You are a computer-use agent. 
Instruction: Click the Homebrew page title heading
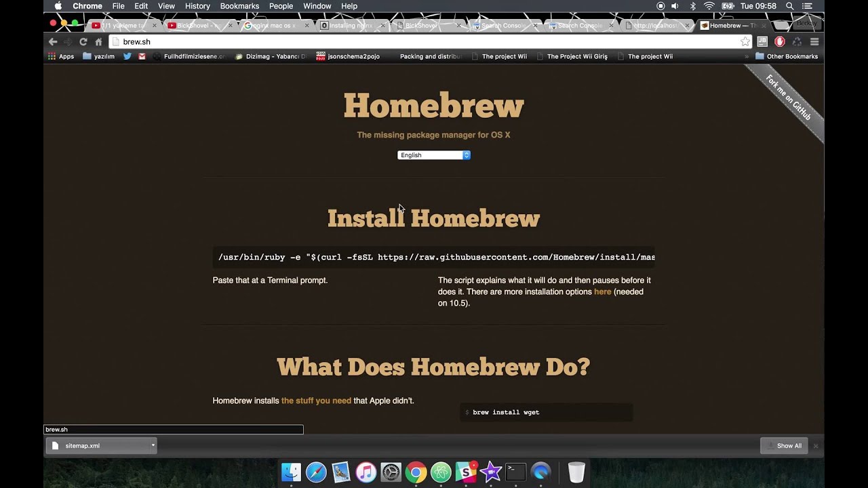click(434, 106)
